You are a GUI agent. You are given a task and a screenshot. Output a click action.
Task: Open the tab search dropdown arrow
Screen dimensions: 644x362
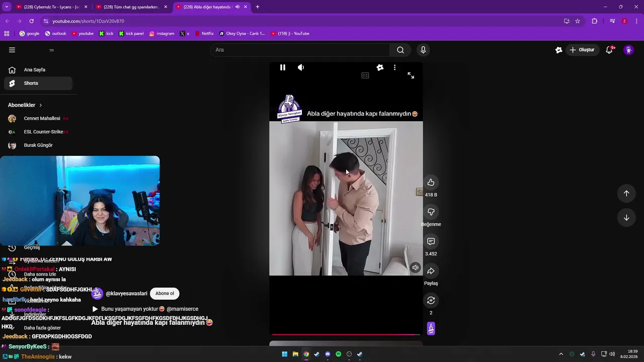[x=6, y=7]
